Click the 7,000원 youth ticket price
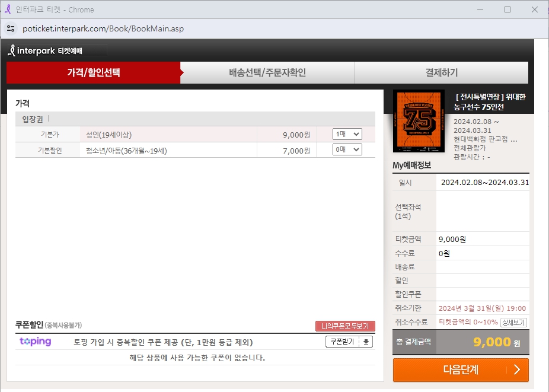Screen dimensions: 549x392 pyautogui.click(x=296, y=151)
